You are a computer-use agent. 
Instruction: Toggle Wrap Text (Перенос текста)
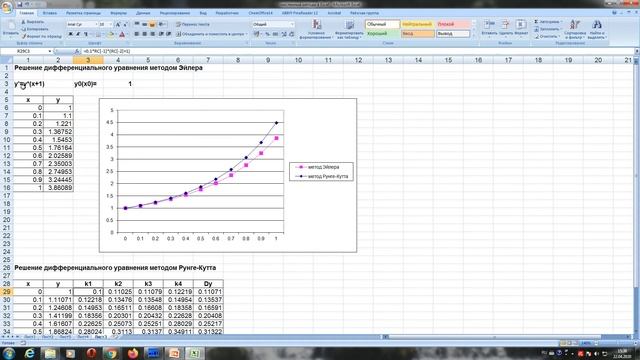point(193,24)
